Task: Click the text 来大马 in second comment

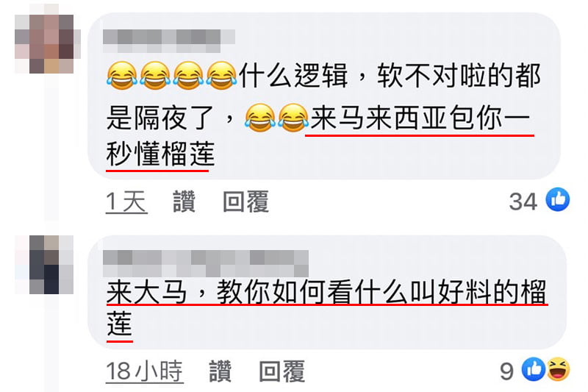Action: click(146, 292)
